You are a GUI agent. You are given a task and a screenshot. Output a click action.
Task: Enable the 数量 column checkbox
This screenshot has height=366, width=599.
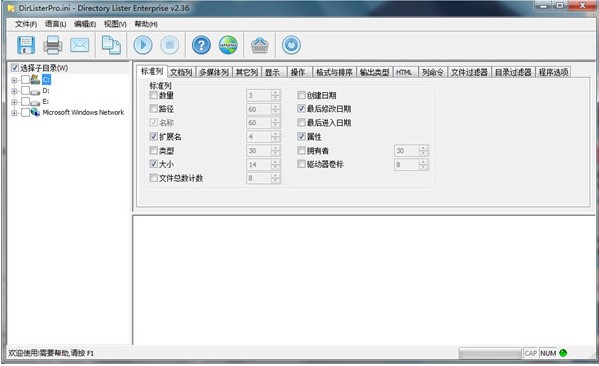pyautogui.click(x=153, y=95)
